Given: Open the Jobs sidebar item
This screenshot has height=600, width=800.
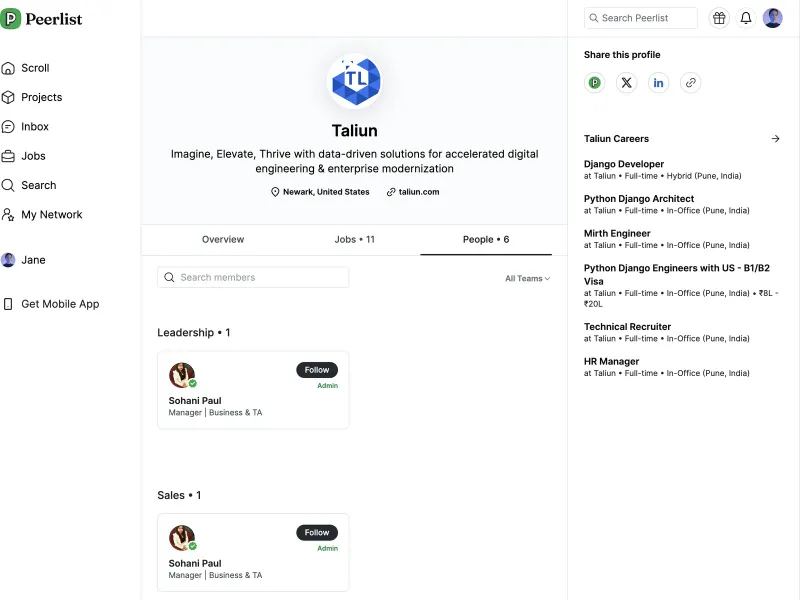Looking at the screenshot, I should pyautogui.click(x=33, y=156).
